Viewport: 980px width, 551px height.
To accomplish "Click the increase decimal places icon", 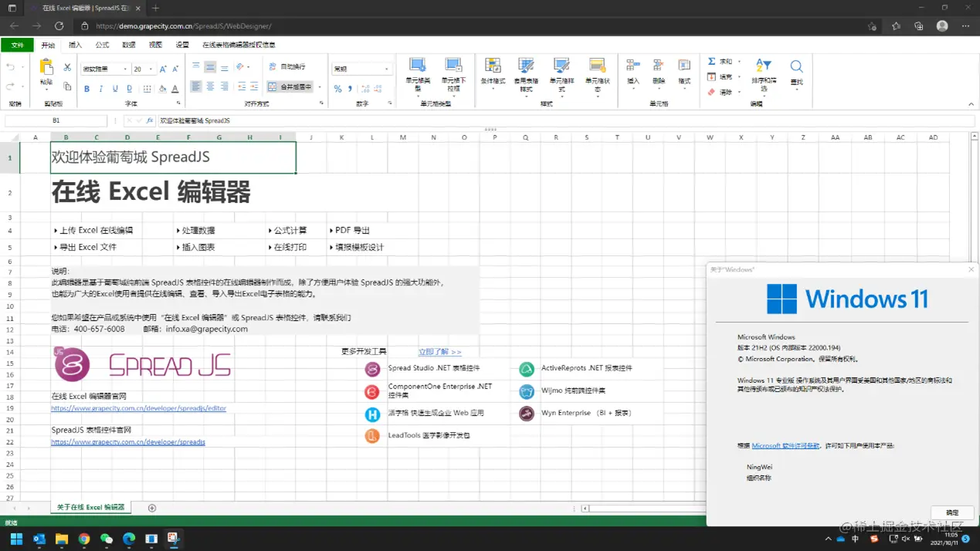I will pos(365,89).
